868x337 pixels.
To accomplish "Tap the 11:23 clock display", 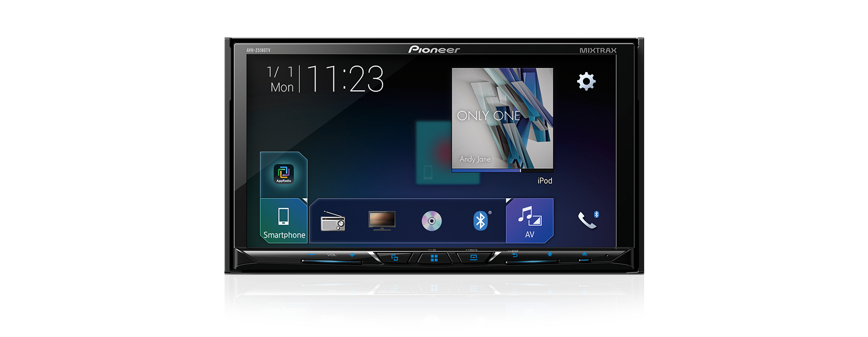I will (345, 79).
